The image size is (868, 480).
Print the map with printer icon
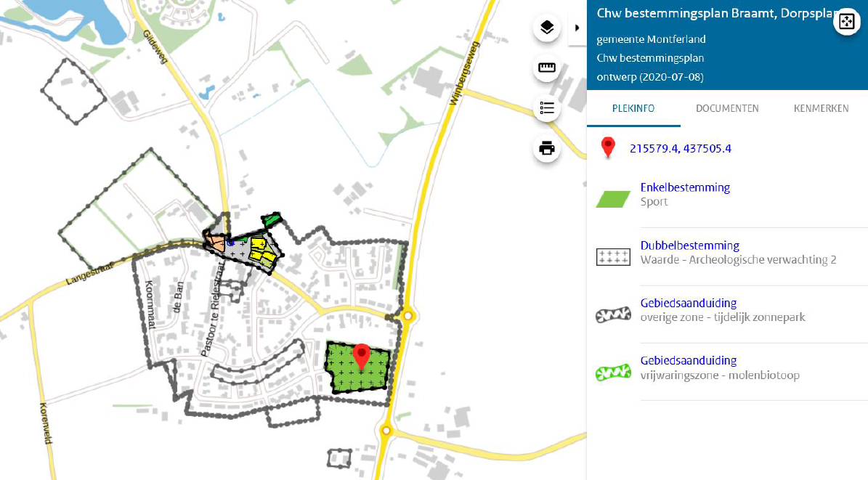coord(547,148)
